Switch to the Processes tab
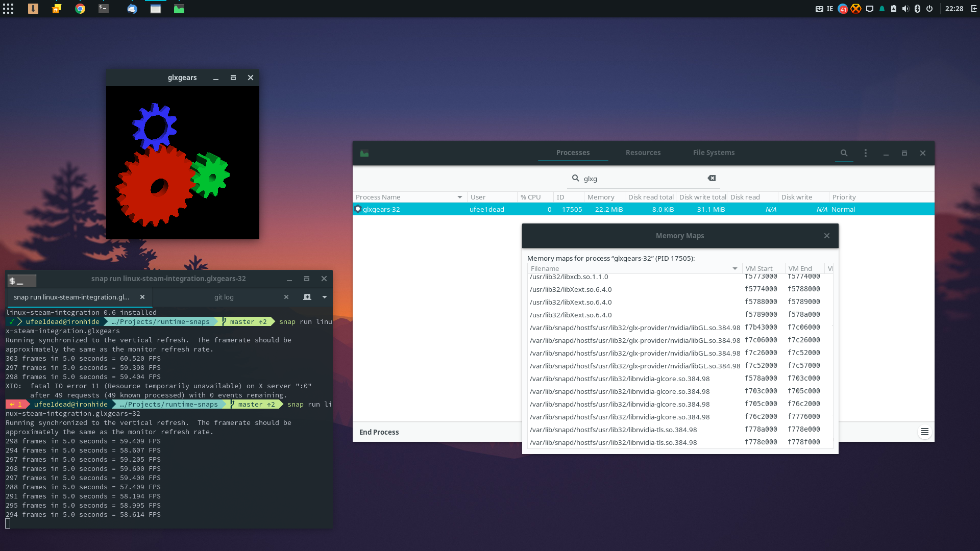The height and width of the screenshot is (551, 980). (573, 153)
